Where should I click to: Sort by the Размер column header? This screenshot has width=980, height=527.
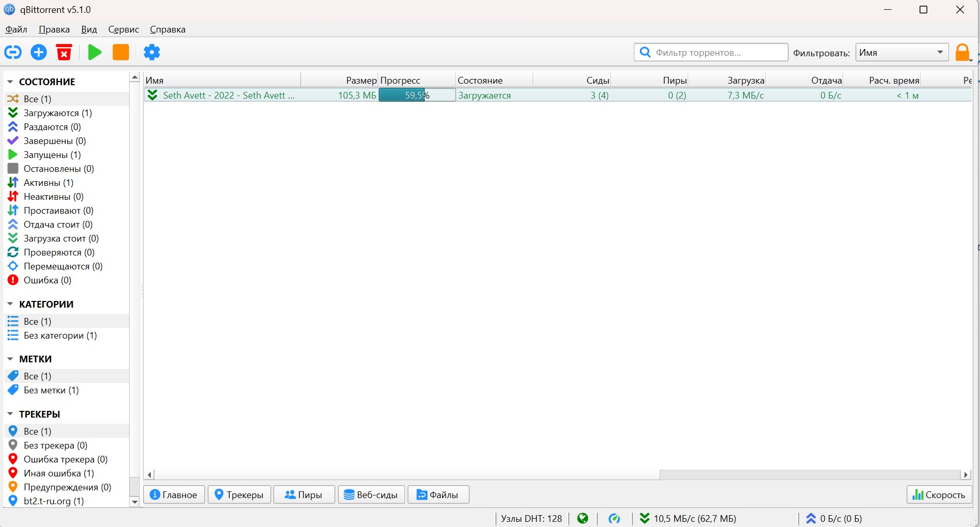point(339,80)
